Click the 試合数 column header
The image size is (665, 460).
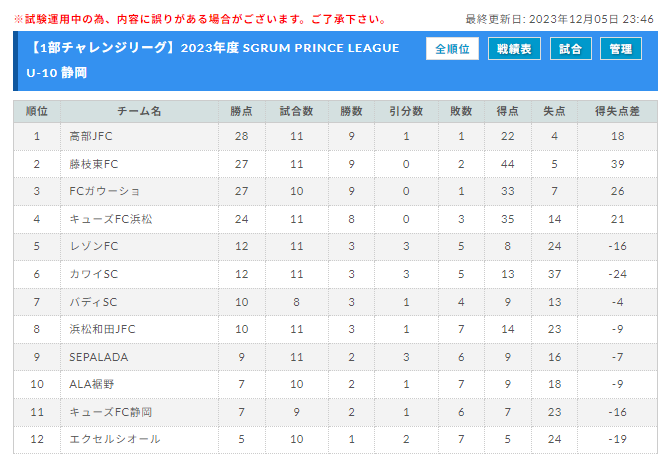[296, 112]
